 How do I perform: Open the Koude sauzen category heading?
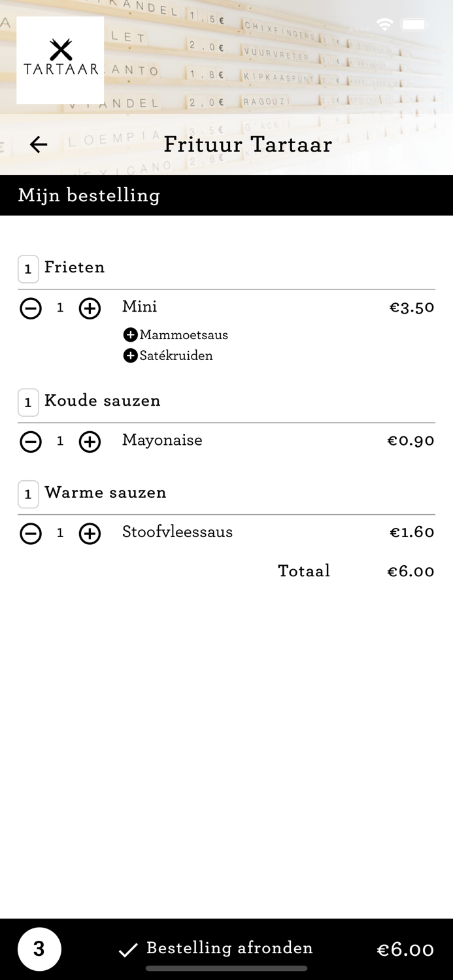point(102,400)
